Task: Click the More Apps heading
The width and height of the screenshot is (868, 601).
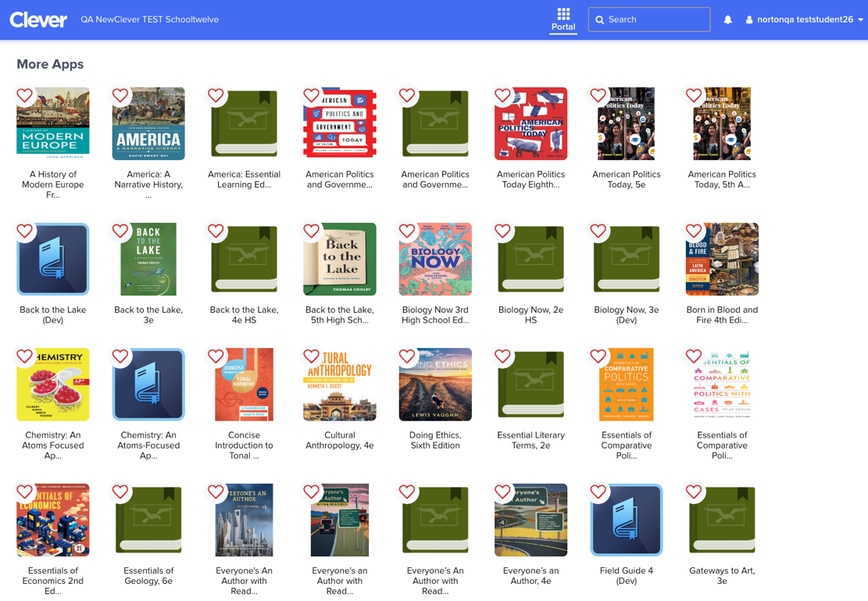Action: 50,64
